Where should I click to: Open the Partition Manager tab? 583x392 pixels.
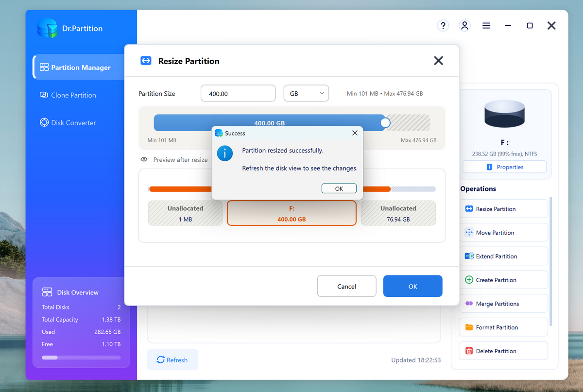[x=79, y=67]
